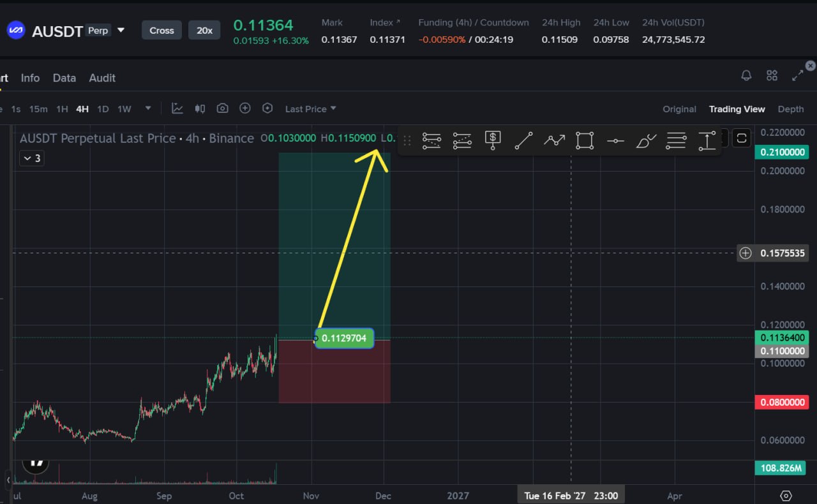The image size is (817, 504).
Task: Close the chart panel with the X button
Action: coord(811,66)
